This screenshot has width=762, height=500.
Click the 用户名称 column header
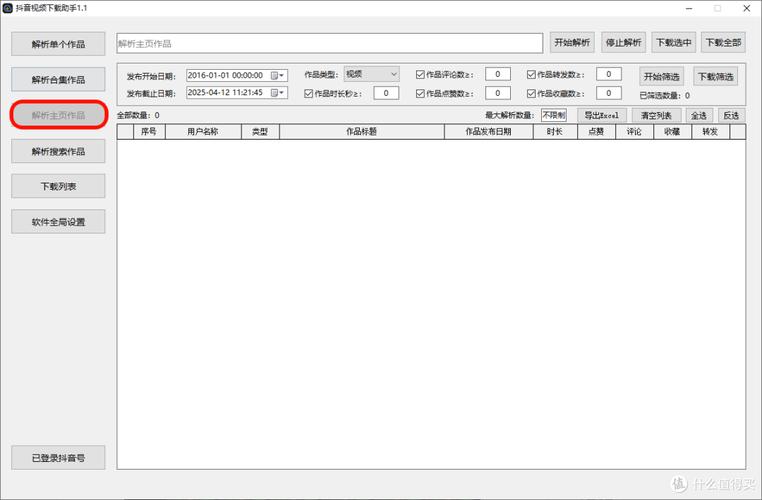(x=203, y=132)
